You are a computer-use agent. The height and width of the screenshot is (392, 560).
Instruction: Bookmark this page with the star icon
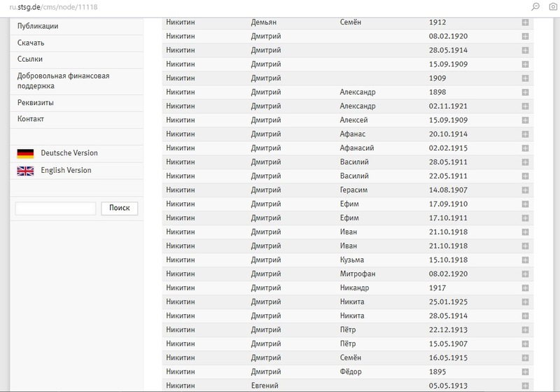552,6
